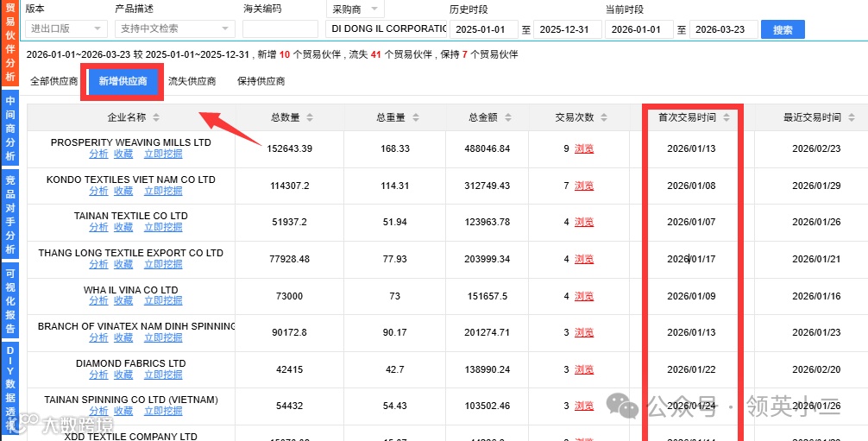
Task: Click 浏览 in KONDO TEXTILES row
Action: (x=584, y=186)
